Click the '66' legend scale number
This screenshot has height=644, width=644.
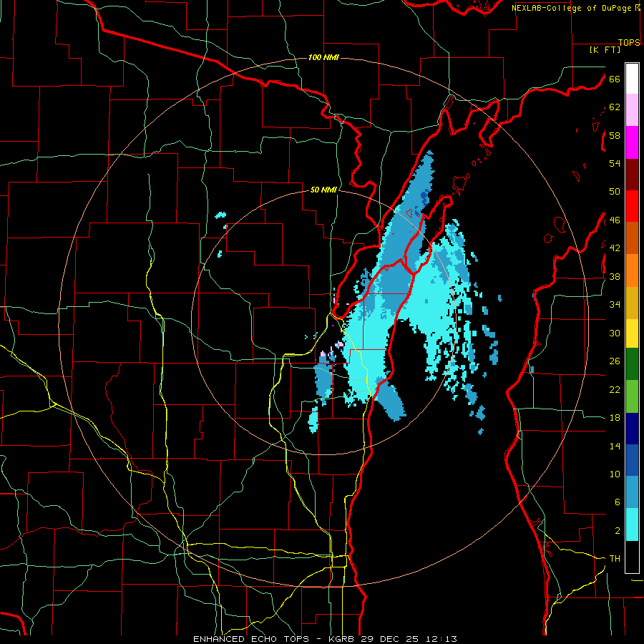click(x=615, y=79)
